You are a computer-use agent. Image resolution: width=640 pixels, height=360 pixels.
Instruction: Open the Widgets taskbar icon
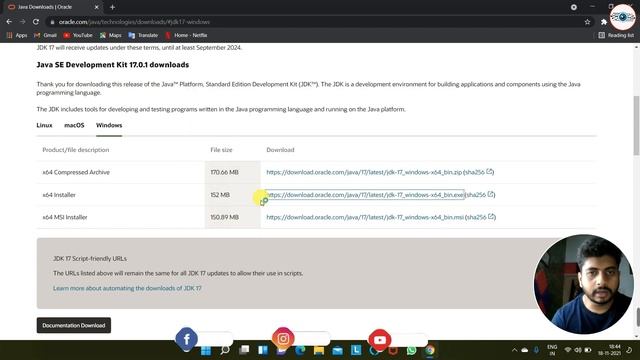(263, 350)
